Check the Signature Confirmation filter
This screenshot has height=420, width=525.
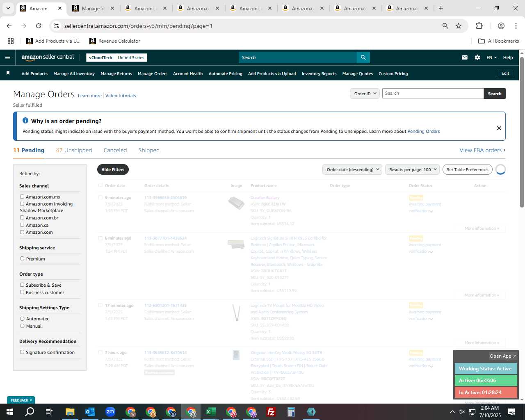(x=22, y=352)
